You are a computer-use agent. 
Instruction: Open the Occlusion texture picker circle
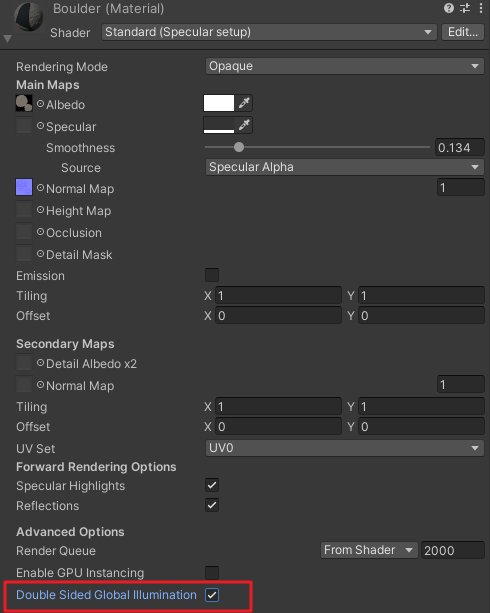40,232
